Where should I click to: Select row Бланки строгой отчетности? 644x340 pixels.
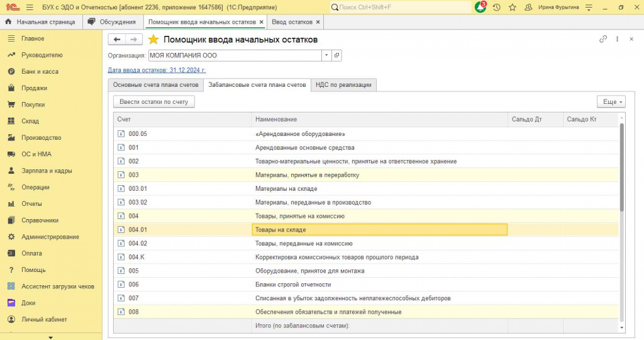coord(366,284)
